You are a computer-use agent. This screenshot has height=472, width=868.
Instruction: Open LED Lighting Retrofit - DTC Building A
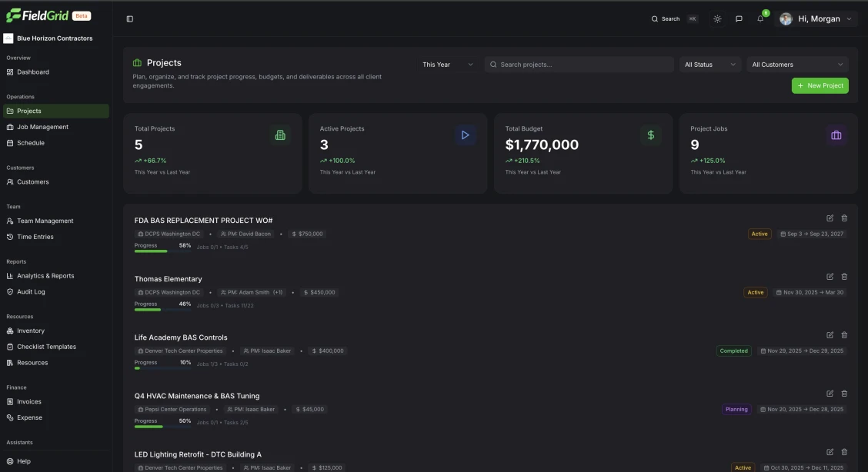[x=198, y=454]
